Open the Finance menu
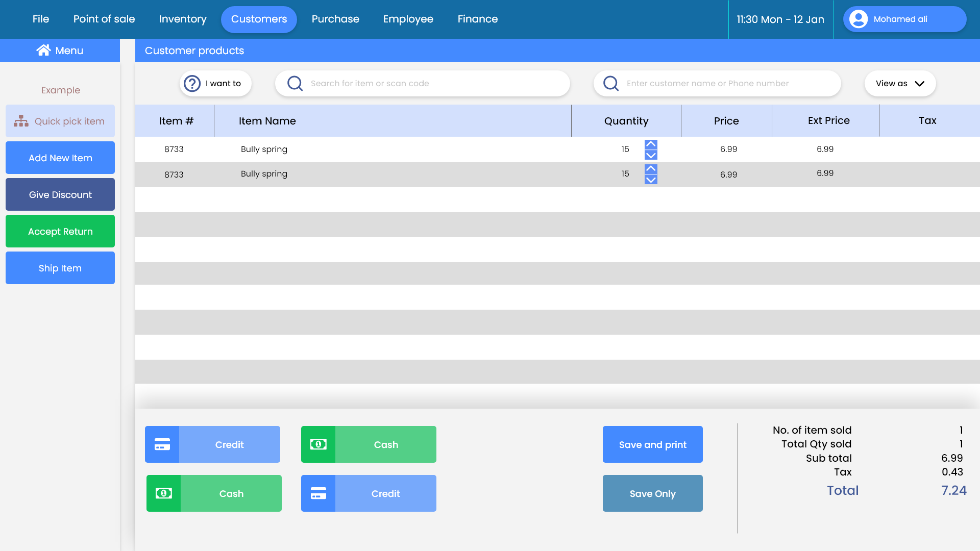 pos(478,19)
